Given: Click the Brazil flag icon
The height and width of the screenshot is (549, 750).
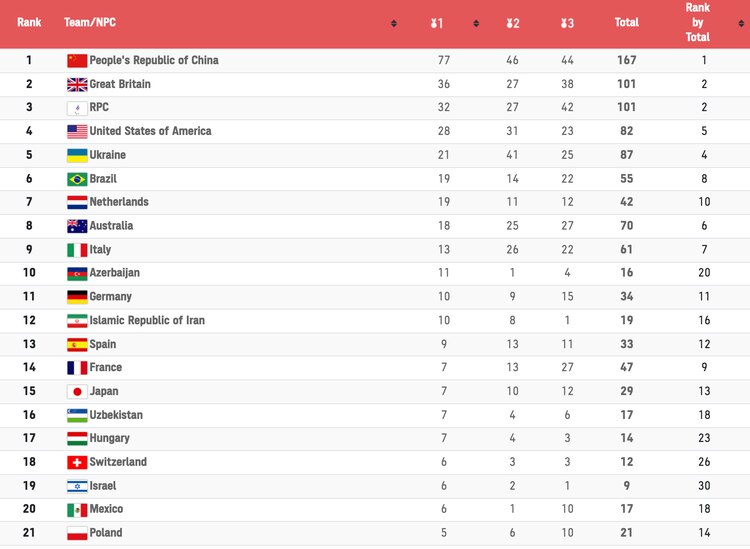Looking at the screenshot, I should [x=77, y=179].
